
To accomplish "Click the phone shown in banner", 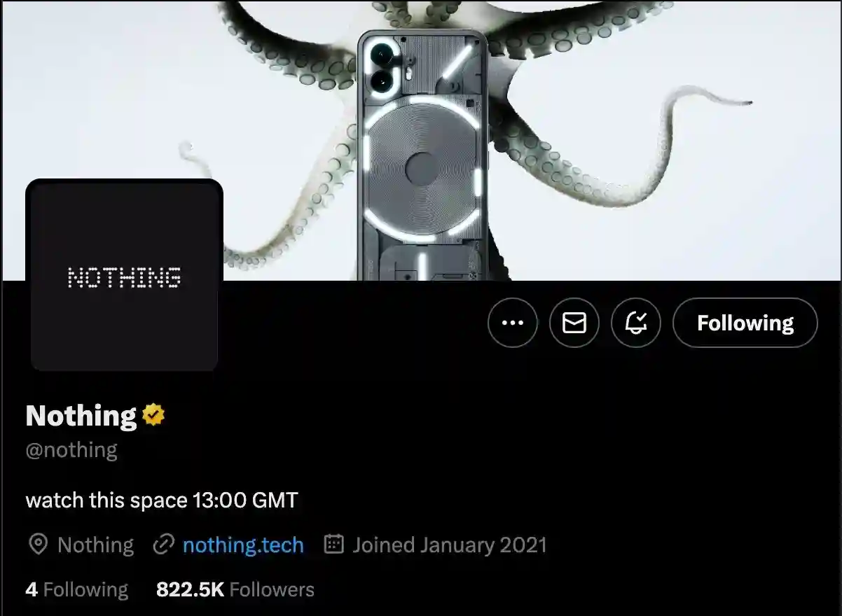I will click(x=424, y=154).
